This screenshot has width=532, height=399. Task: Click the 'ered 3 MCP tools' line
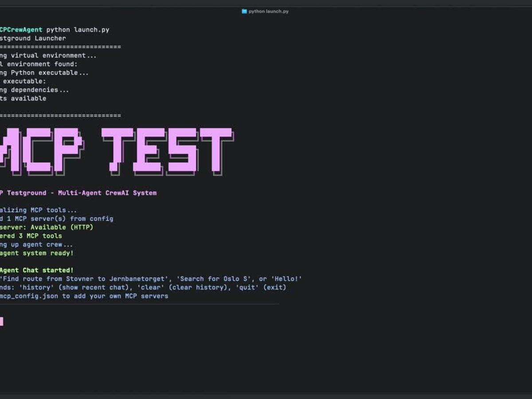point(31,236)
